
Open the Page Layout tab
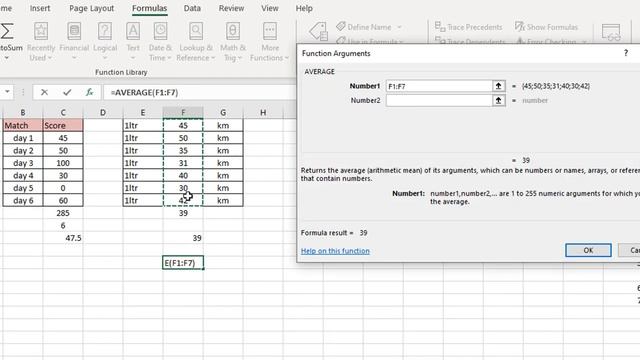pos(91,8)
